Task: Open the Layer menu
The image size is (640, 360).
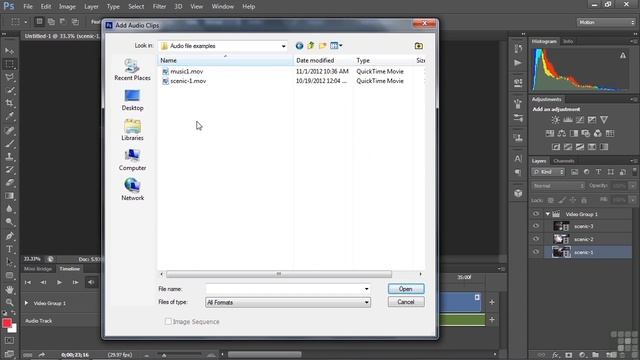Action: [x=91, y=7]
